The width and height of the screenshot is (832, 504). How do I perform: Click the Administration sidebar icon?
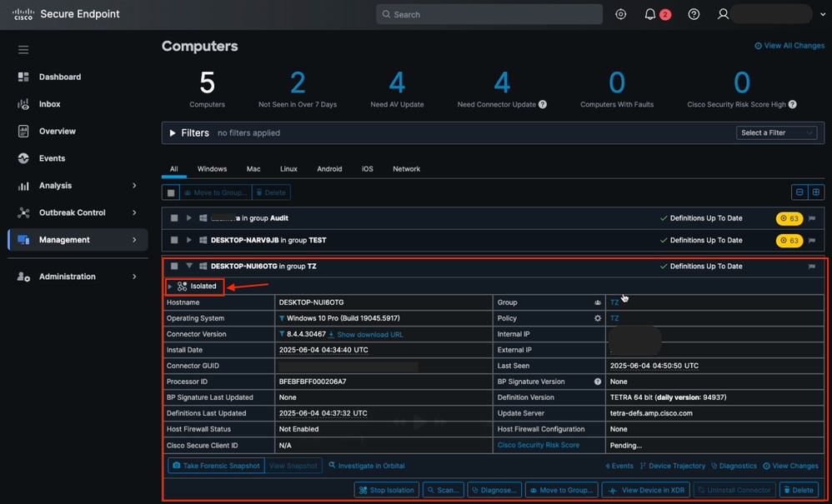(x=23, y=276)
